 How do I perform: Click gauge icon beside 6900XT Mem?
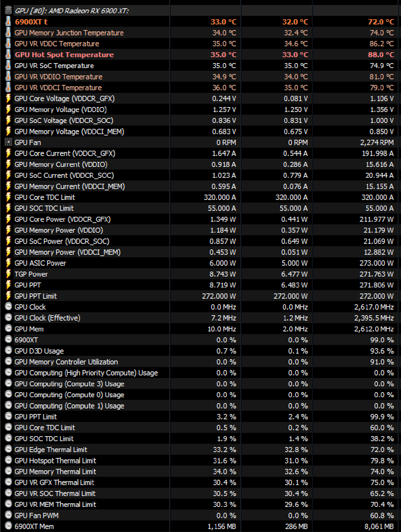pyautogui.click(x=8, y=525)
